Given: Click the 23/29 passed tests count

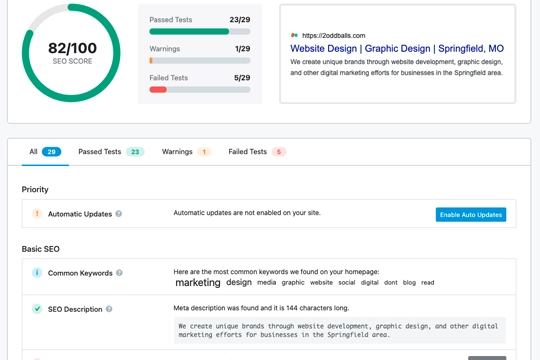Looking at the screenshot, I should (x=240, y=20).
